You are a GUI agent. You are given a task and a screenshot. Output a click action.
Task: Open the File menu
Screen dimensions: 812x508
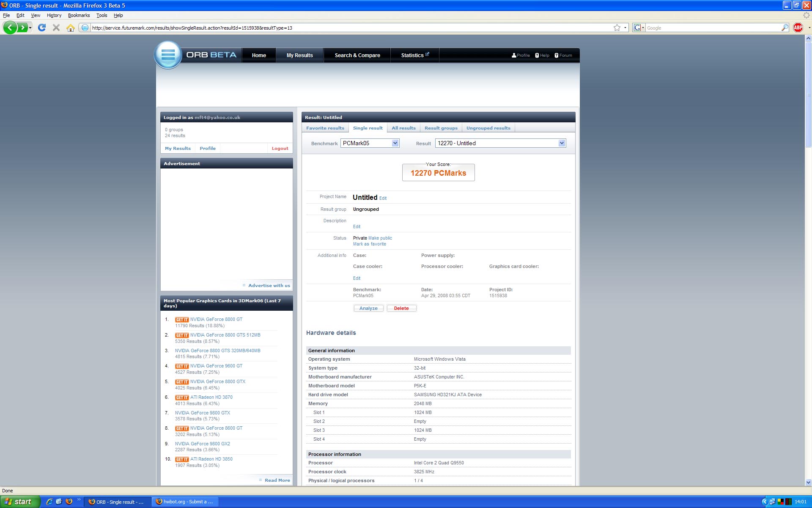tap(6, 15)
